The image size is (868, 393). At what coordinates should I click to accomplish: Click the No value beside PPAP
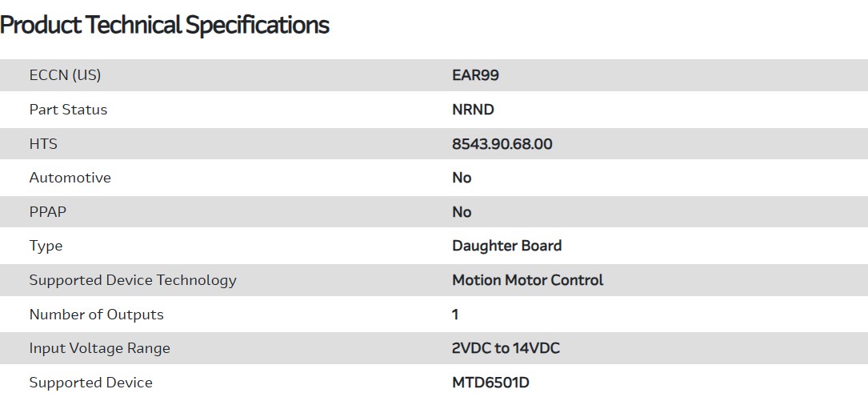(x=462, y=212)
